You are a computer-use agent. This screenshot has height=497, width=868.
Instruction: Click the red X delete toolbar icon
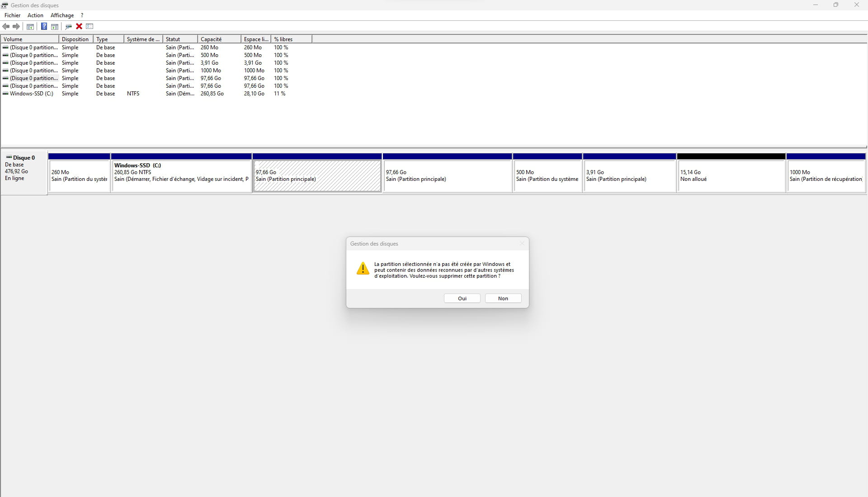point(79,27)
